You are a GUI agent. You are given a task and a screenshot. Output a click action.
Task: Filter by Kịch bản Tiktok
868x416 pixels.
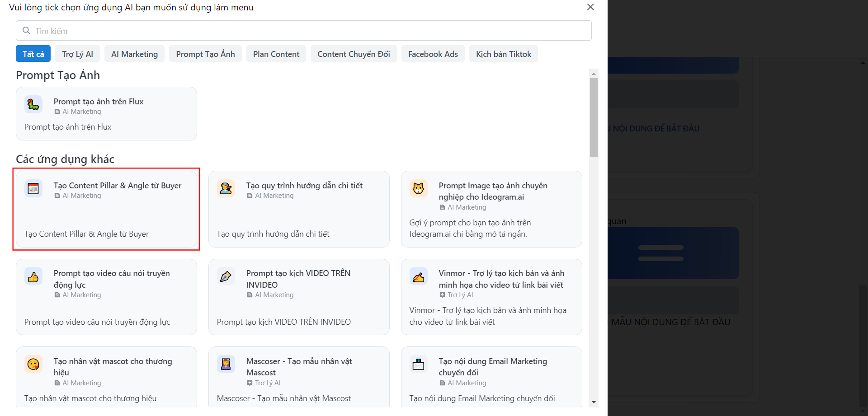pyautogui.click(x=503, y=54)
